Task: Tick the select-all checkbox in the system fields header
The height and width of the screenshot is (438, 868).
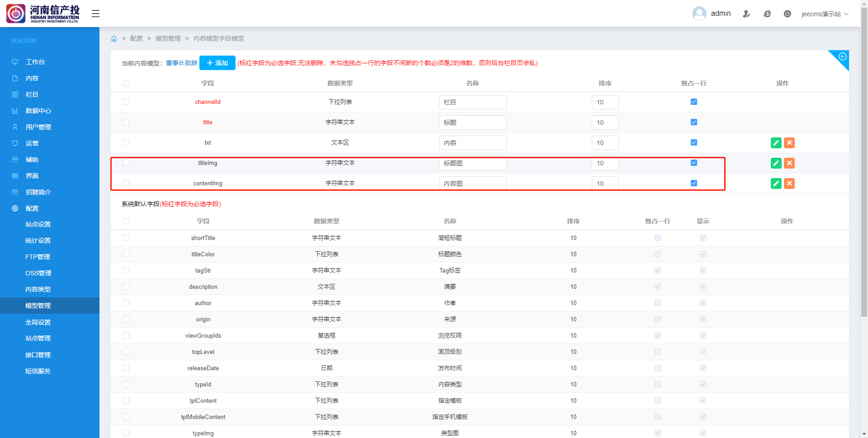Action: (126, 221)
